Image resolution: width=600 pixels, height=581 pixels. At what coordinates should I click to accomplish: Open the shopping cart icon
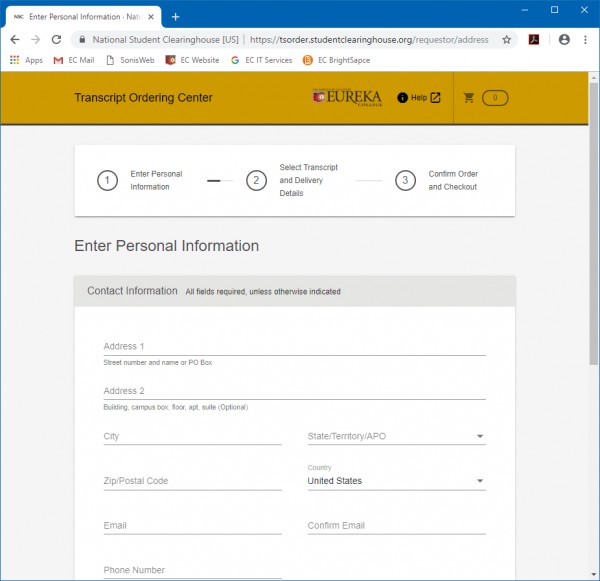tap(469, 98)
